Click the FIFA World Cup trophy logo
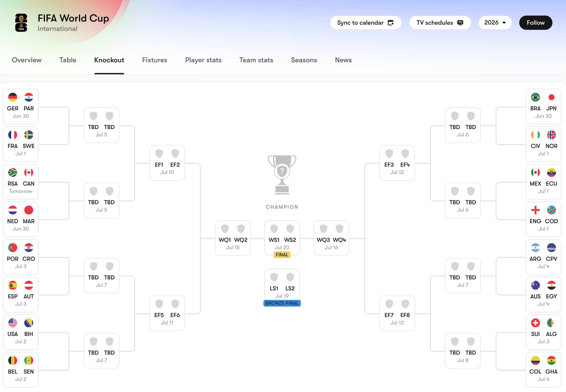 21,23
